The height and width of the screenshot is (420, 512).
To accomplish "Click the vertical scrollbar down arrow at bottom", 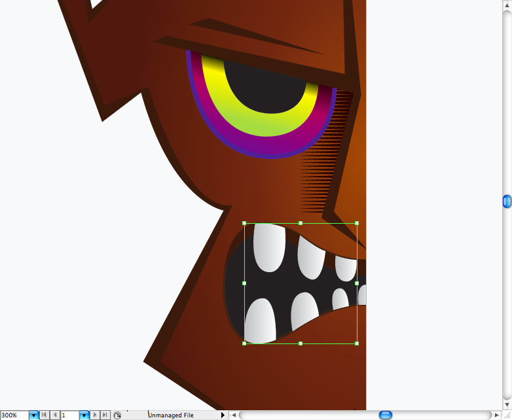I will click(x=507, y=405).
